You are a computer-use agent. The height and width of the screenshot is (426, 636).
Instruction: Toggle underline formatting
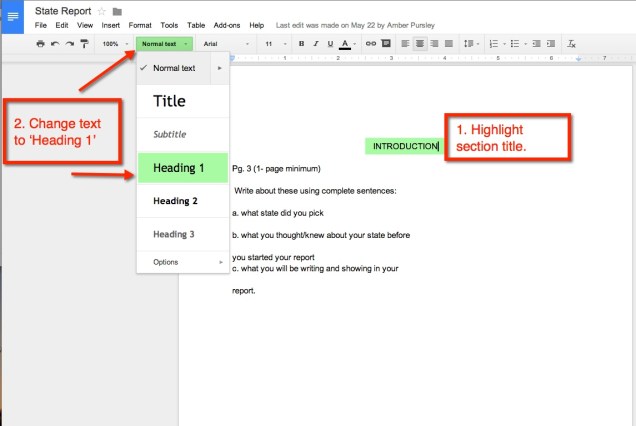pyautogui.click(x=329, y=44)
